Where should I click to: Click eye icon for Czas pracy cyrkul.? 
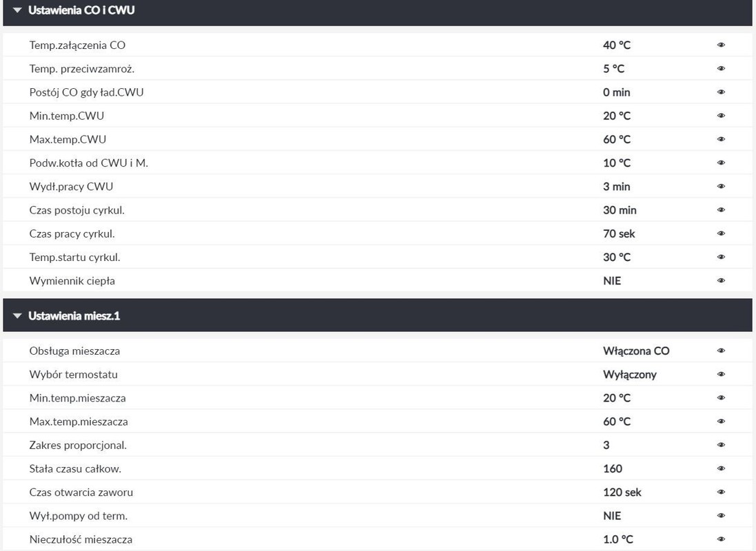pyautogui.click(x=721, y=233)
